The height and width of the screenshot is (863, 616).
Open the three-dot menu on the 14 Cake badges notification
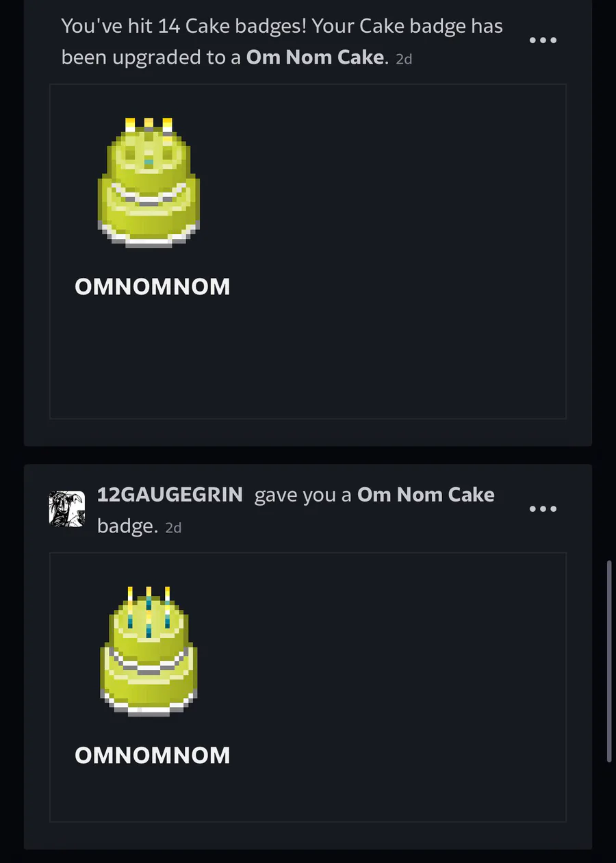tap(543, 40)
